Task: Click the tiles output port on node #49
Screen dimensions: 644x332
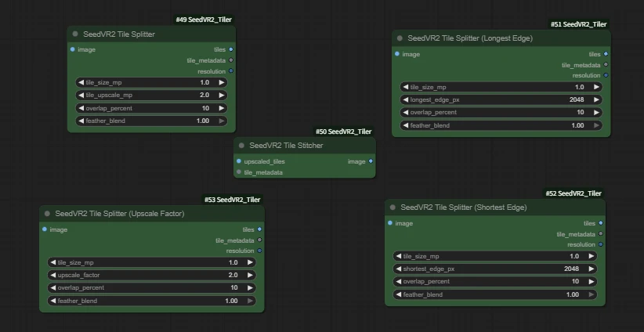Action: pyautogui.click(x=230, y=49)
